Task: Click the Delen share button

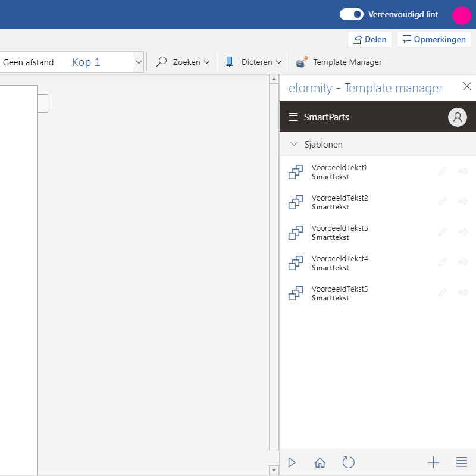Action: point(369,39)
